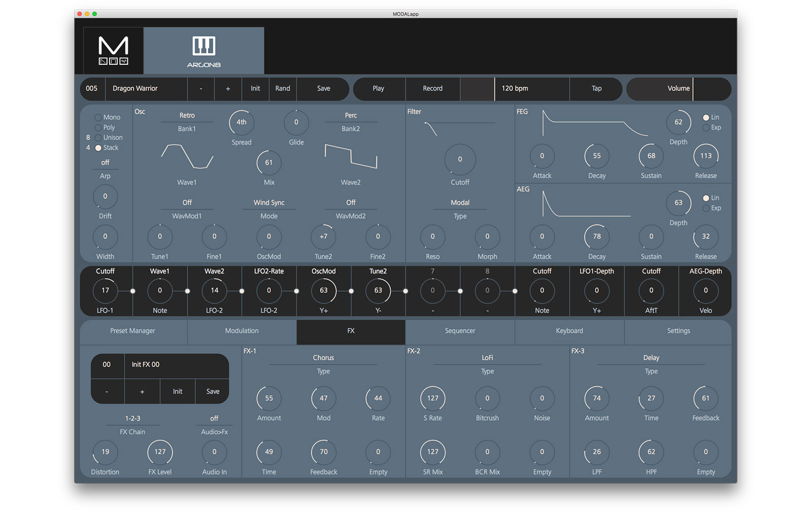Click the Play button
Image resolution: width=812 pixels, height=511 pixels.
pos(379,88)
